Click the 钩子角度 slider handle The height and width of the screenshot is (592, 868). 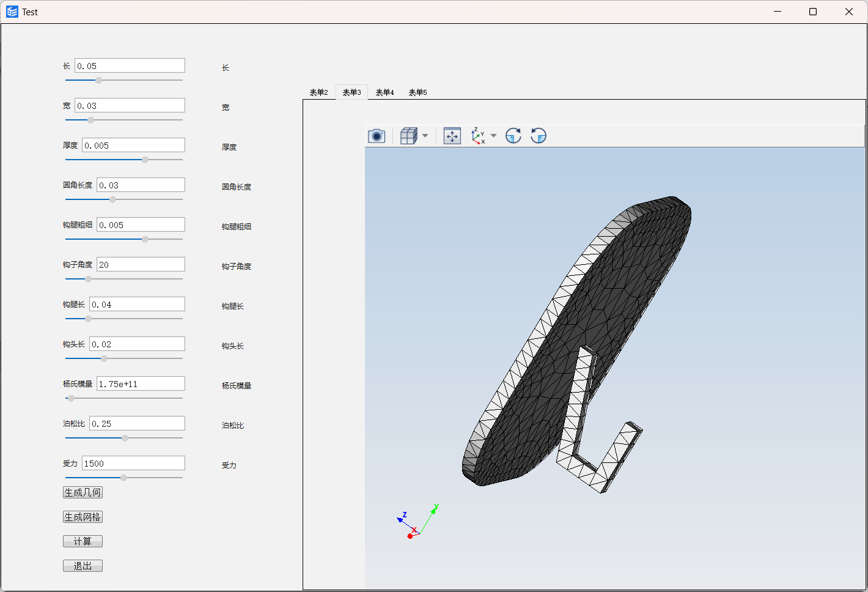88,279
